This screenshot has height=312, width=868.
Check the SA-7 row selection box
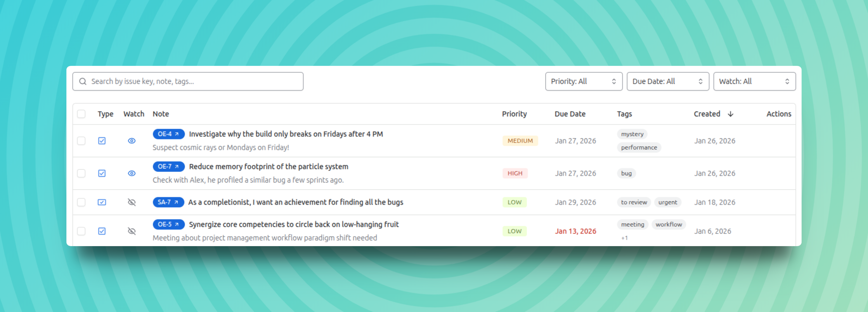coord(81,202)
